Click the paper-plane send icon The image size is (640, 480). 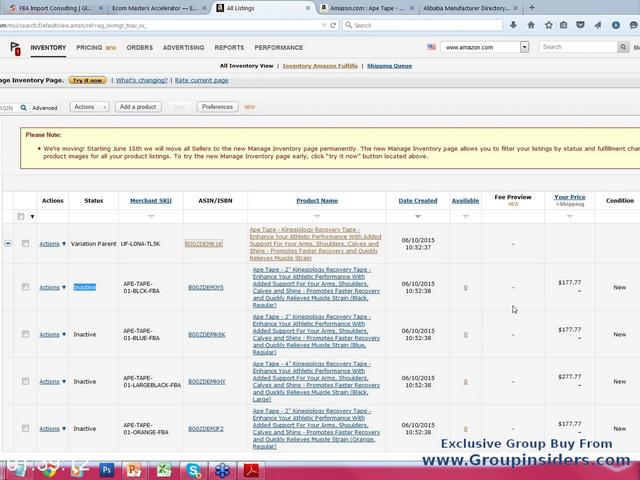[598, 25]
